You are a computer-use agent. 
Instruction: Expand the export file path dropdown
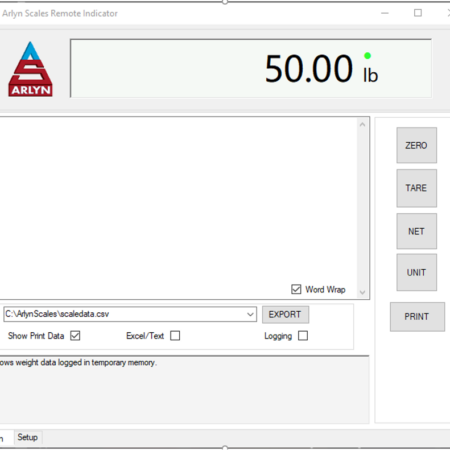click(x=250, y=314)
